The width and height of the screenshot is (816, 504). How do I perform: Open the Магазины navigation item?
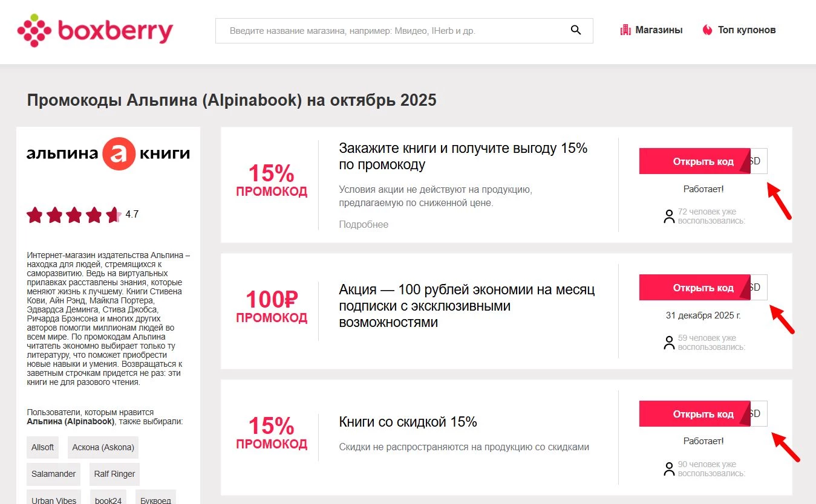(x=659, y=29)
